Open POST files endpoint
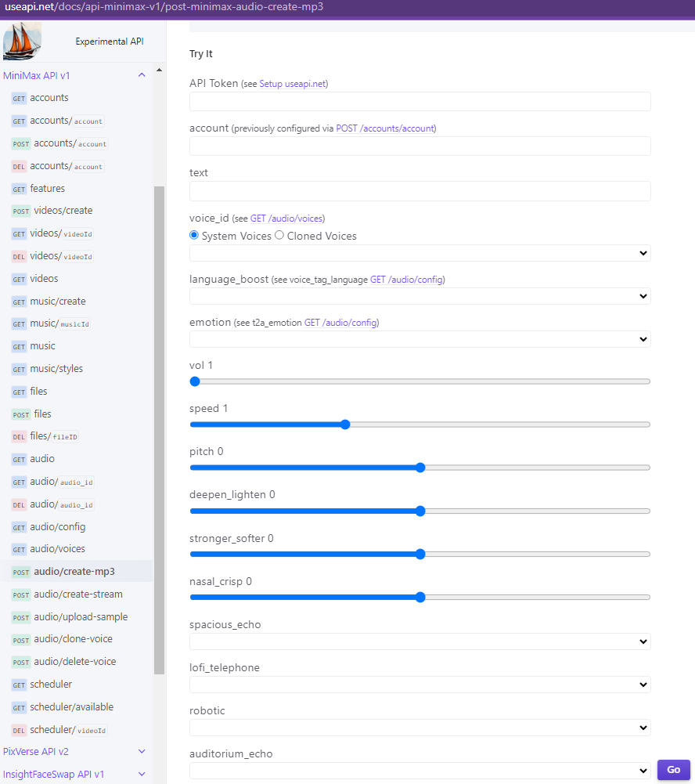 pos(31,414)
